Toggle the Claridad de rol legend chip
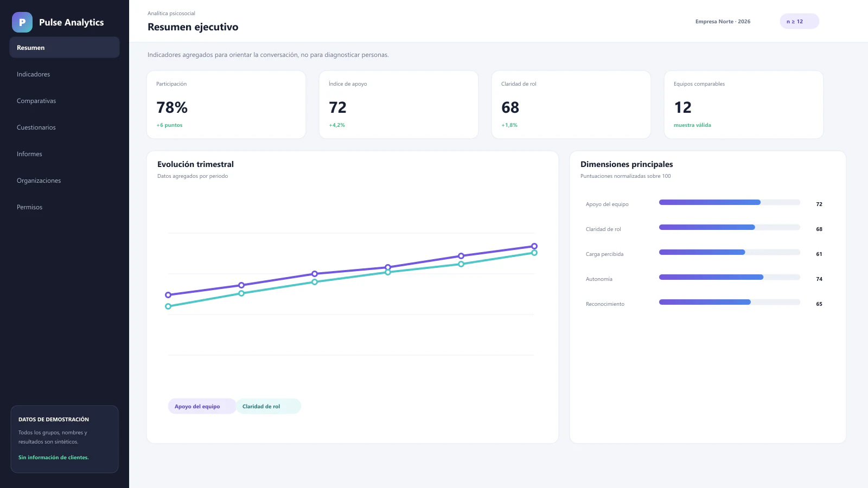Screen dimensions: 868x488 click(268, 406)
